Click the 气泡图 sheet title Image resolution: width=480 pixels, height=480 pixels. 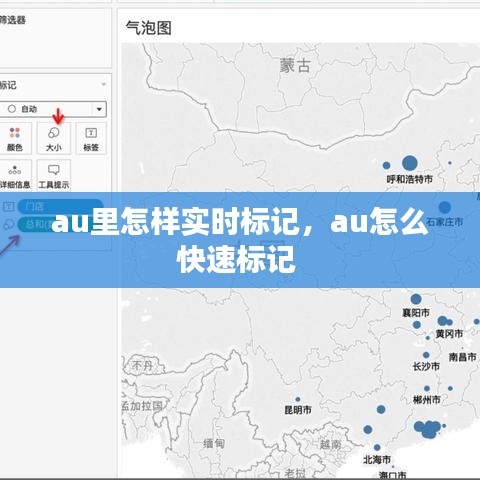pyautogui.click(x=149, y=28)
